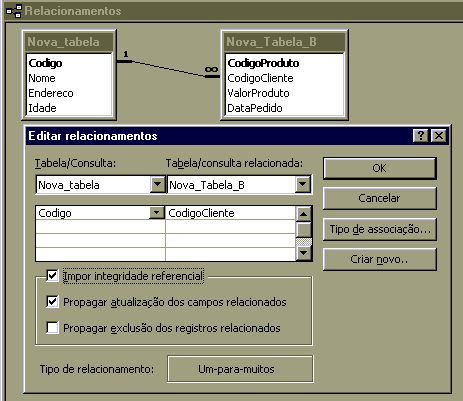
Task: Click the Criar novo button
Action: 380,259
